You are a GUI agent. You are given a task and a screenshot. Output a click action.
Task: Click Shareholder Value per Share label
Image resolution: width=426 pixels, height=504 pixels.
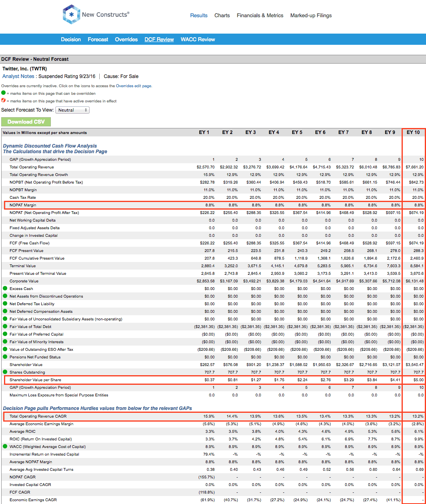pyautogui.click(x=35, y=380)
